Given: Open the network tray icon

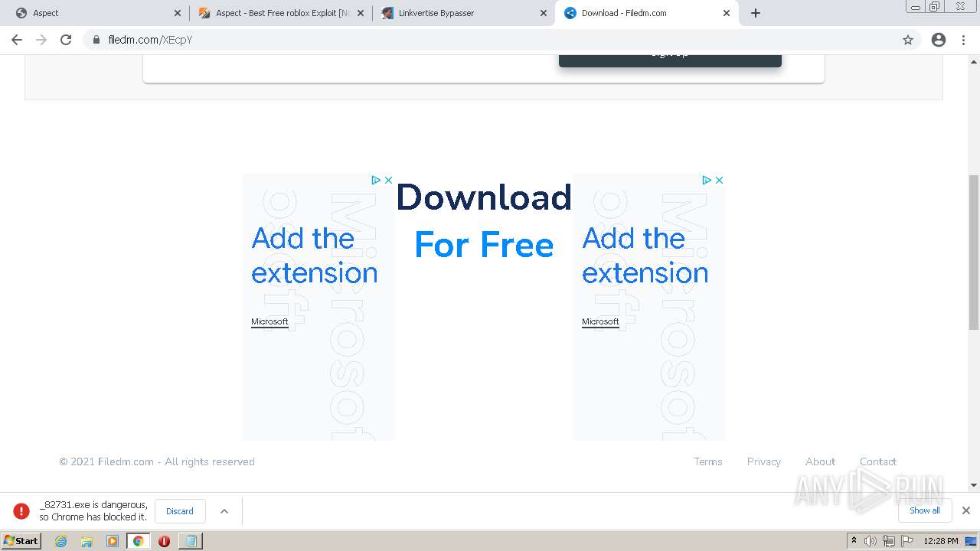Looking at the screenshot, I should (889, 541).
